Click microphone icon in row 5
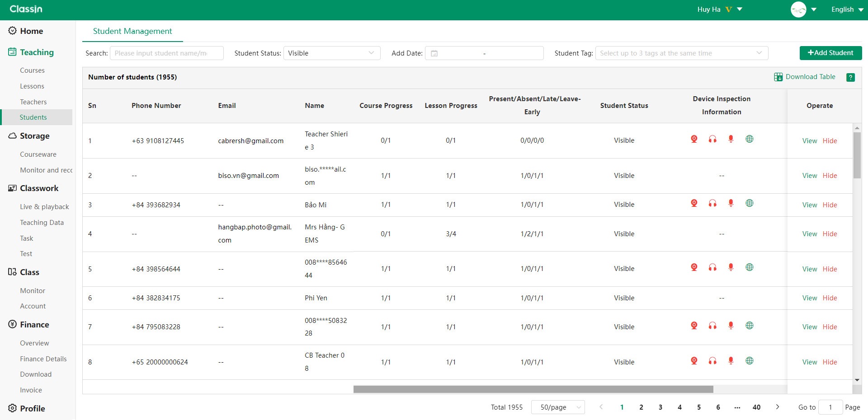The width and height of the screenshot is (868, 420). point(731,267)
